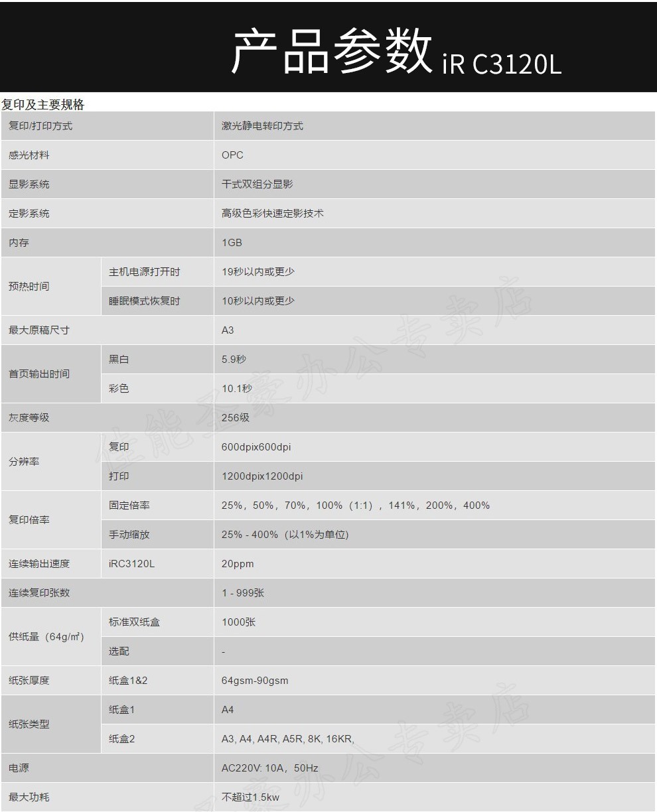The width and height of the screenshot is (657, 812).
Task: Select the 复印倍率 label
Action: (29, 519)
